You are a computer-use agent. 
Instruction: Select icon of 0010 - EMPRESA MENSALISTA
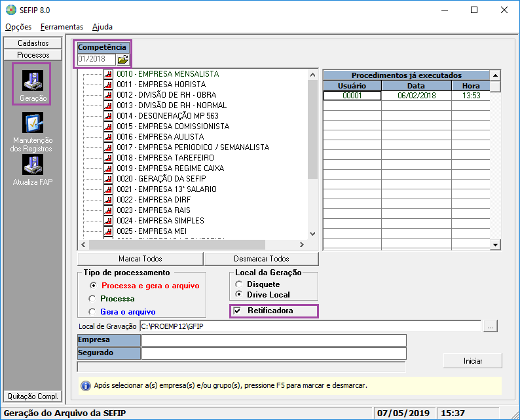(108, 73)
